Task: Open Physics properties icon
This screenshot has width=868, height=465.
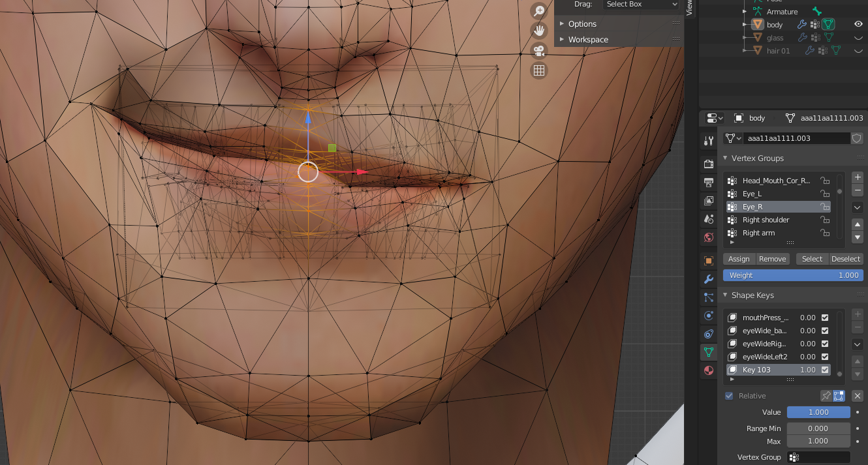Action: 709,316
